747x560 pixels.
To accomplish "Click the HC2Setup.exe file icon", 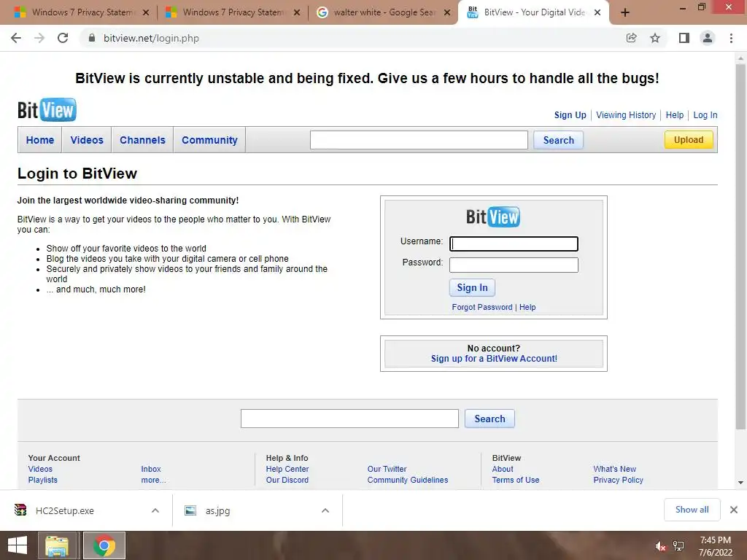I will [x=20, y=510].
